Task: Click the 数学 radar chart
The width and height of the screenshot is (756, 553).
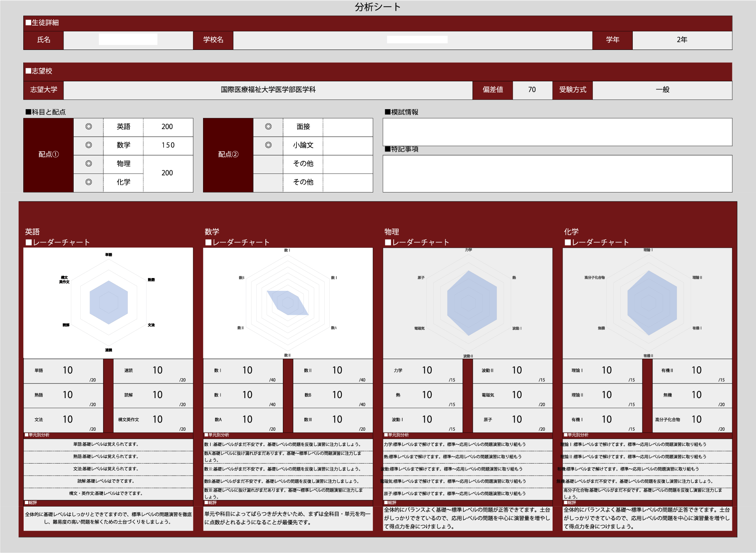Action: [288, 303]
